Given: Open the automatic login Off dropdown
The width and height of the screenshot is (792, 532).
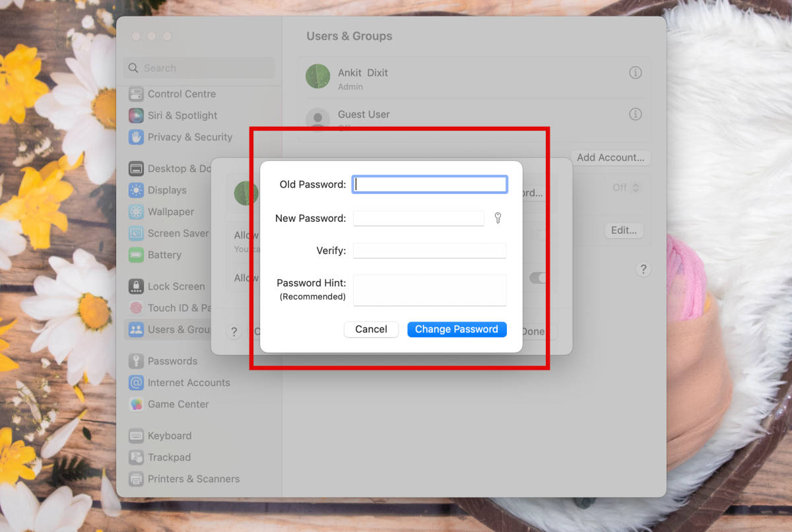Looking at the screenshot, I should tap(625, 187).
